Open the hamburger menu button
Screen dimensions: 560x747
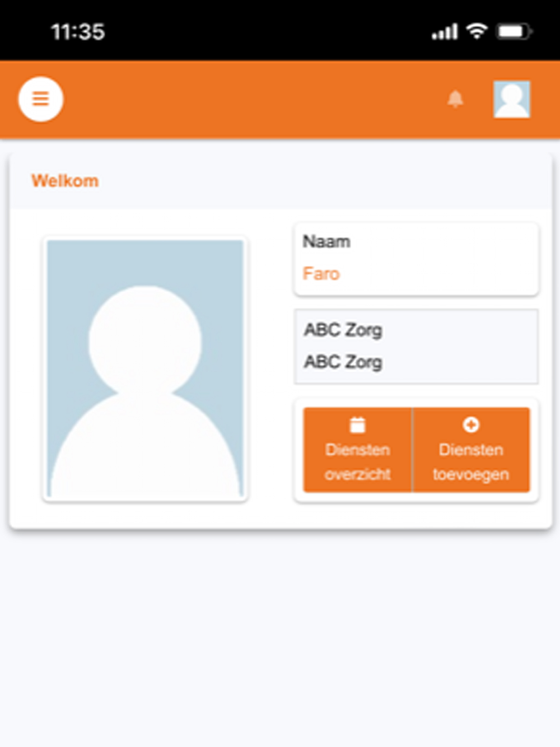41,99
